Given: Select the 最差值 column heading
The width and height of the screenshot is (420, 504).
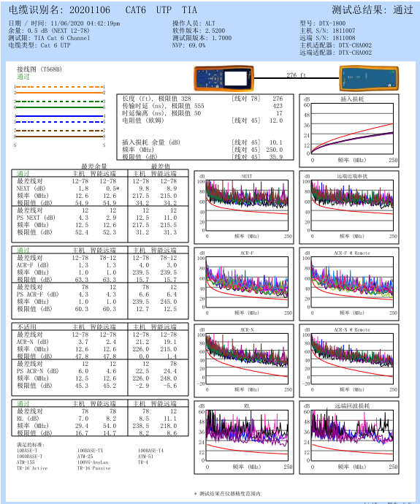Looking at the screenshot, I should pos(161,167).
